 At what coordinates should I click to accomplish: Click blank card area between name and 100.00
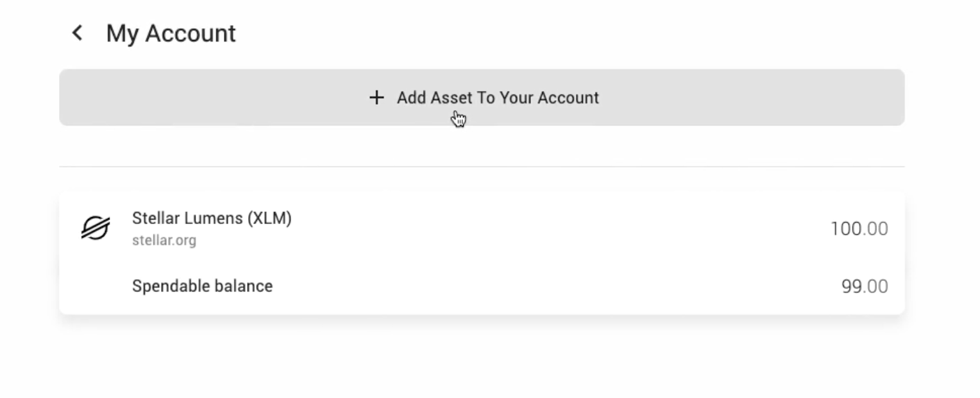click(x=558, y=229)
